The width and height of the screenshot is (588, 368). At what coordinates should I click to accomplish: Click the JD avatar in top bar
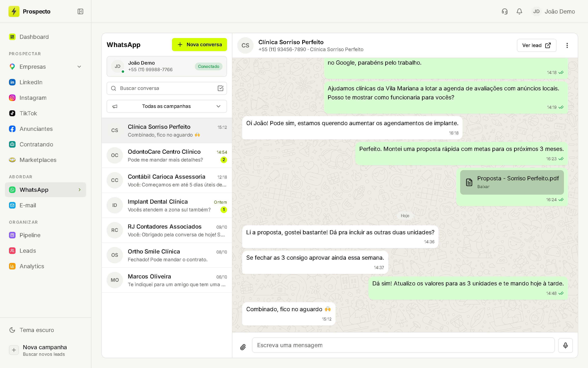[536, 11]
